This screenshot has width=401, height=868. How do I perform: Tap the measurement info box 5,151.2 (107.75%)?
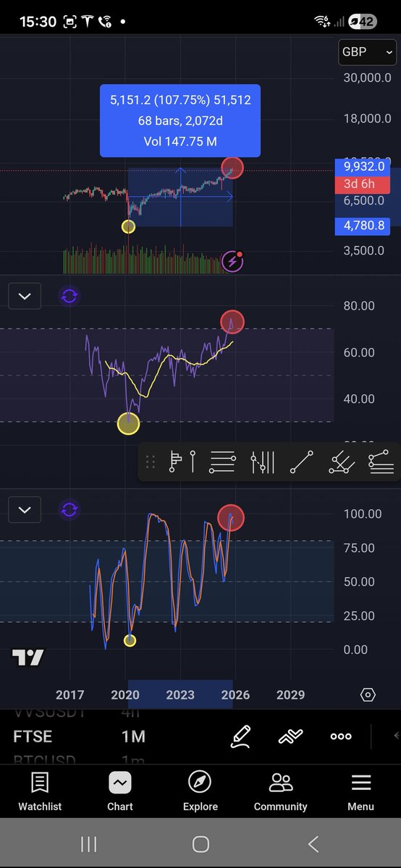(180, 121)
